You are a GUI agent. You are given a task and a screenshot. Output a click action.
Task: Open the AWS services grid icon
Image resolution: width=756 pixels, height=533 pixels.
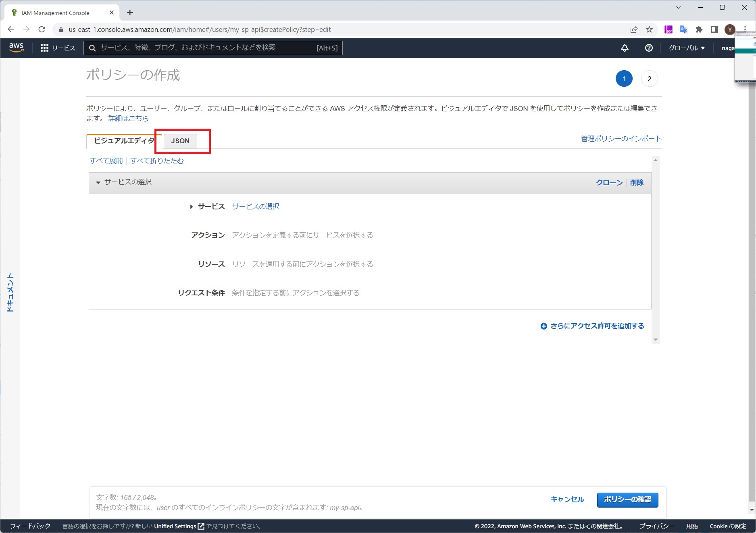tap(45, 48)
